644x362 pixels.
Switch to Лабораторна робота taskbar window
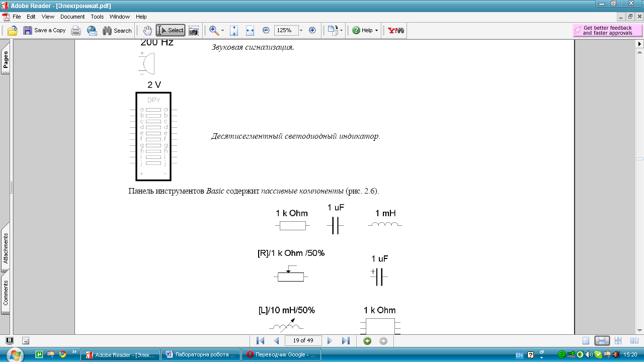pyautogui.click(x=201, y=354)
